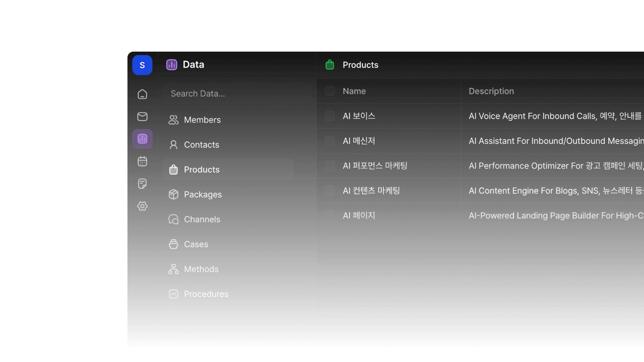Check the AI 퍼포먼스 마케팅 row checkbox
Image resolution: width=644 pixels, height=362 pixels.
coord(330,166)
